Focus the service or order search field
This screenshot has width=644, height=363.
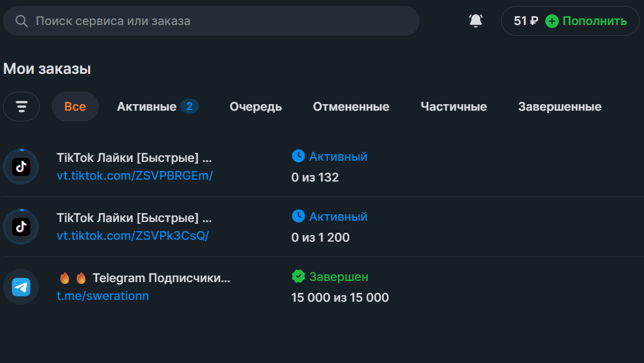(211, 21)
